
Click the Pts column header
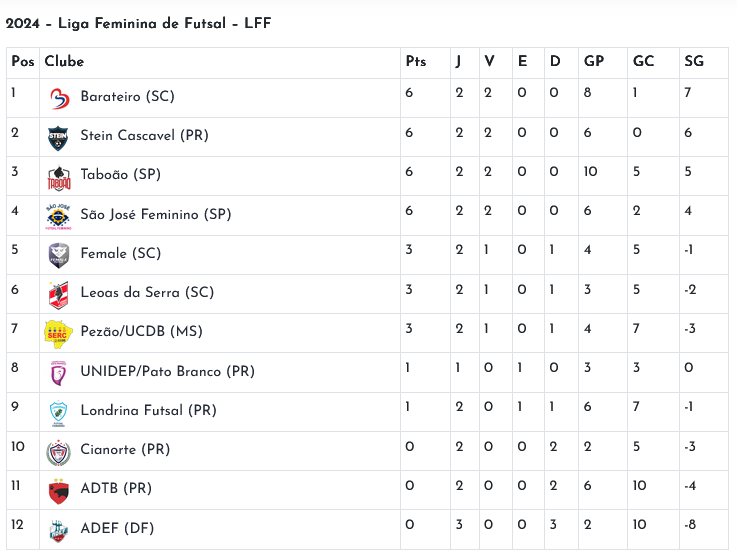(x=416, y=61)
